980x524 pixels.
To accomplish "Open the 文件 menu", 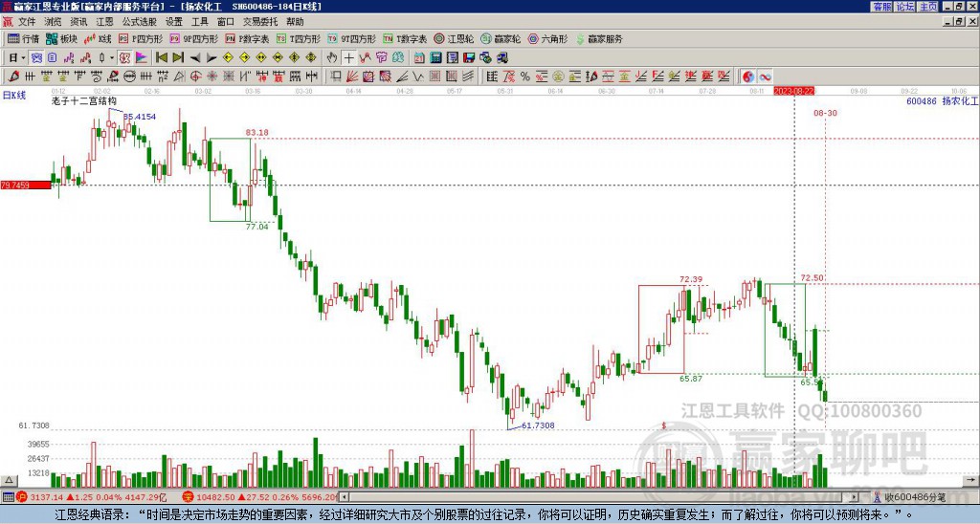I will click(27, 22).
